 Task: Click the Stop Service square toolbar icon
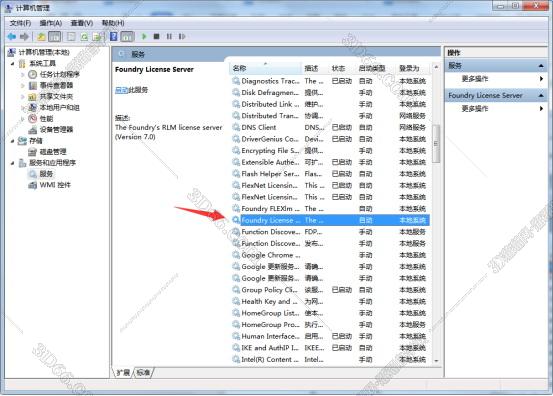coord(157,36)
